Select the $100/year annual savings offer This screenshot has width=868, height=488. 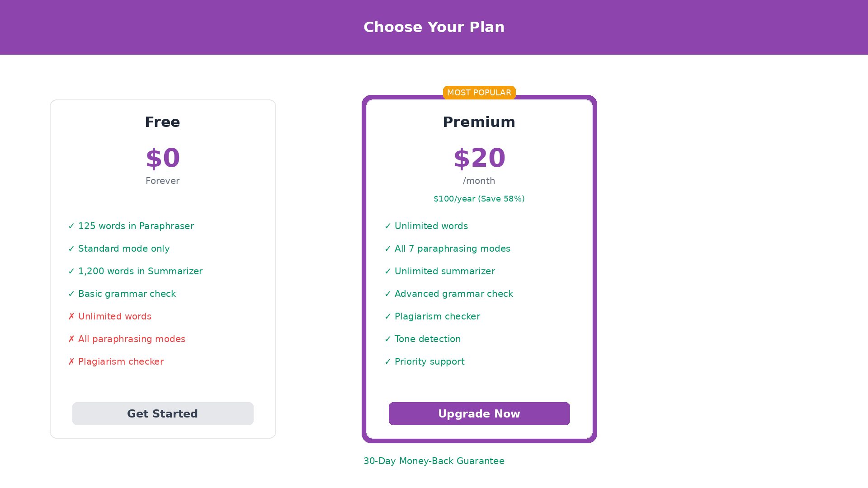pos(479,199)
